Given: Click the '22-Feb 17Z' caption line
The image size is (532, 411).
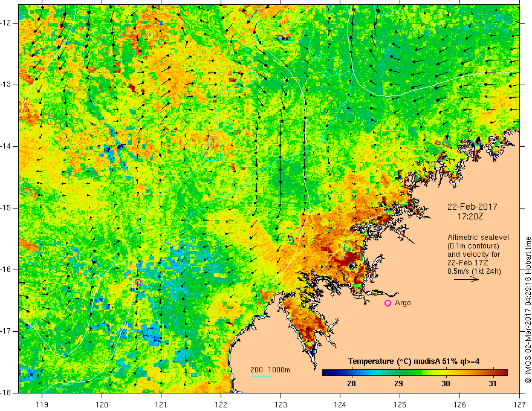Looking at the screenshot, I should [x=467, y=263].
